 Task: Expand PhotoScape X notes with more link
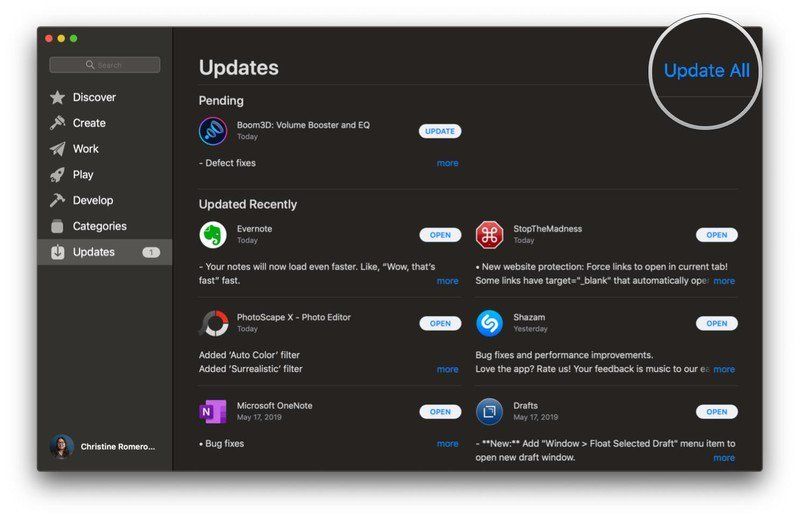[447, 369]
